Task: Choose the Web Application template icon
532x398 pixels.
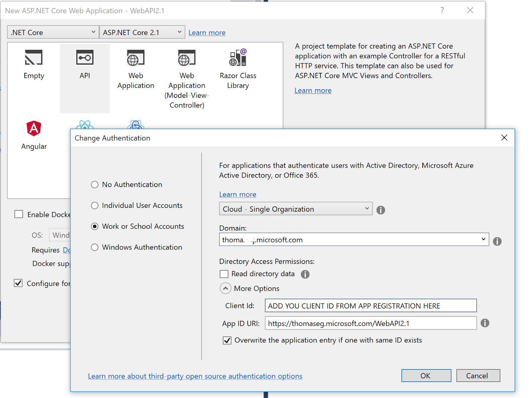Action: (136, 58)
